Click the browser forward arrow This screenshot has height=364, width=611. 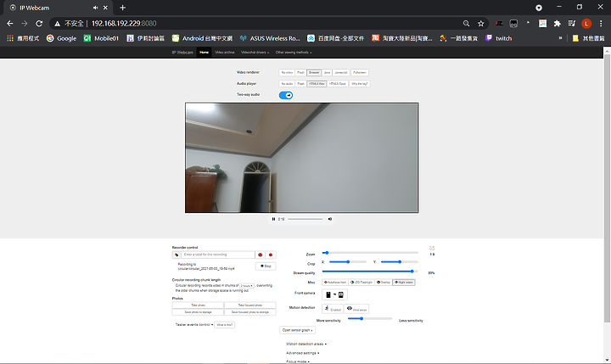pos(25,24)
